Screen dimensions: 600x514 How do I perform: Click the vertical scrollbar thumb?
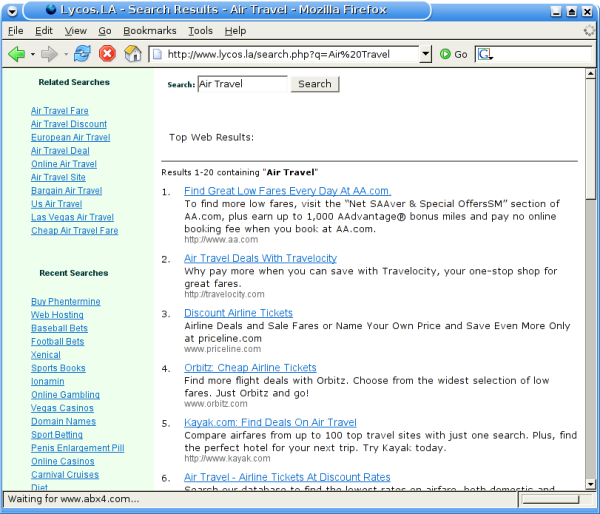(x=590, y=139)
